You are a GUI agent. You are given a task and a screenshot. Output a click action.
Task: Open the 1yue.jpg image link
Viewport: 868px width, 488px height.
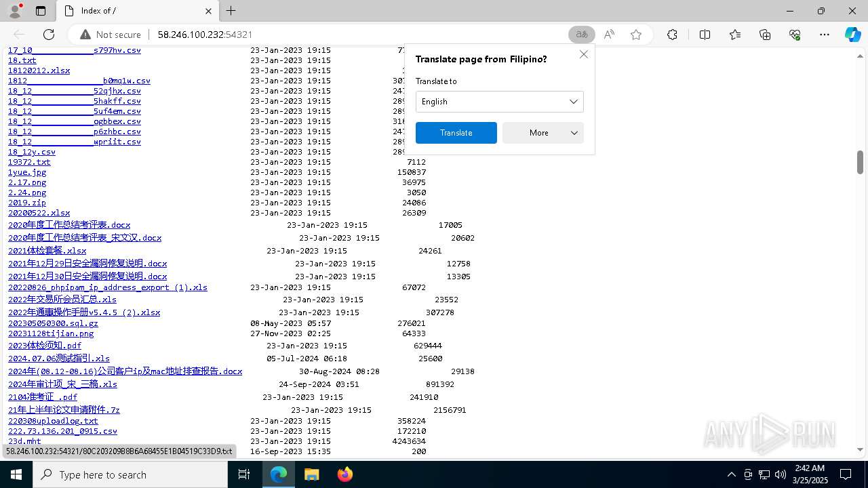(27, 172)
